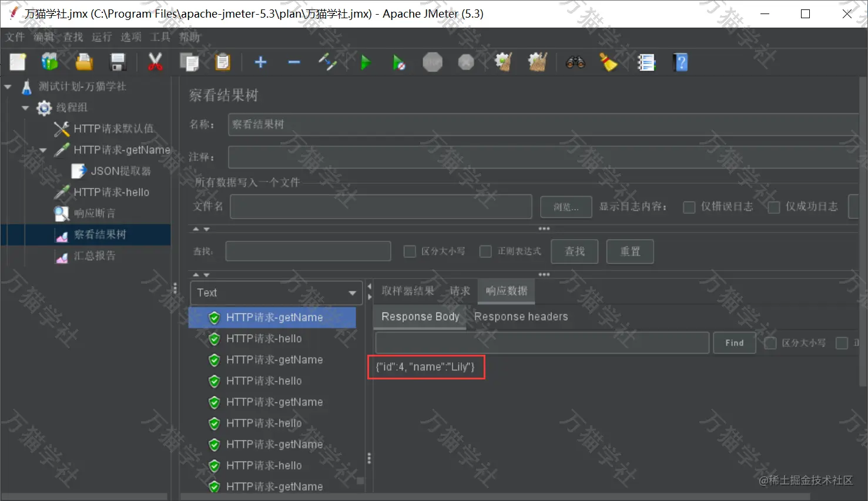Screen dimensions: 868x501
Task: Collapse the 线程组 node arrow
Action: point(25,108)
